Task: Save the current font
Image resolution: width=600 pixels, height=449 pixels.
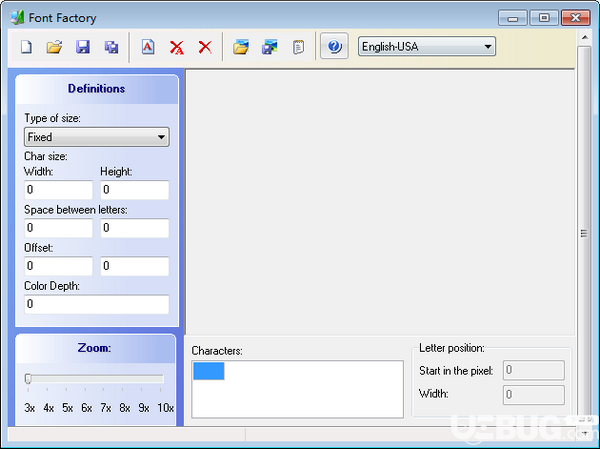Action: point(83,47)
